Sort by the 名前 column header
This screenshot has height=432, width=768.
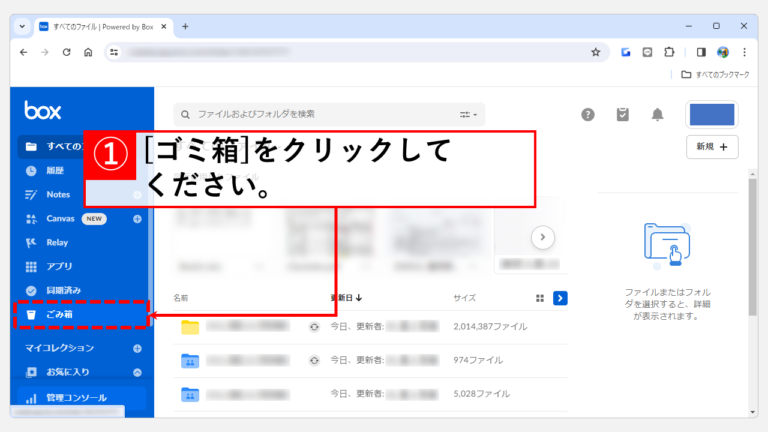tap(181, 298)
